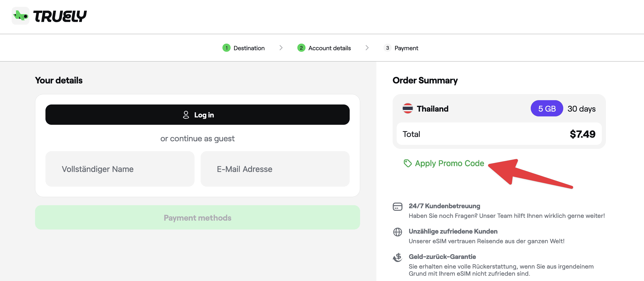Jump to the Payment step
Viewport: 644px width, 281px height.
click(x=406, y=48)
